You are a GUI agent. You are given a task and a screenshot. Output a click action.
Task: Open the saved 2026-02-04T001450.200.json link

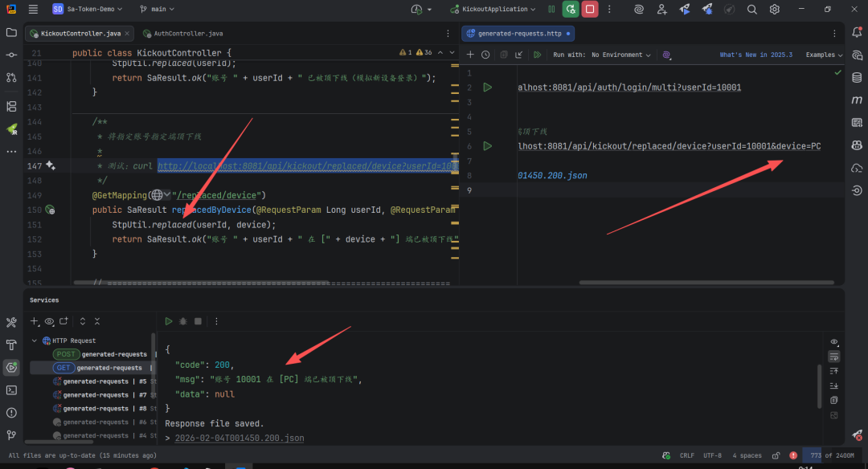coord(240,438)
